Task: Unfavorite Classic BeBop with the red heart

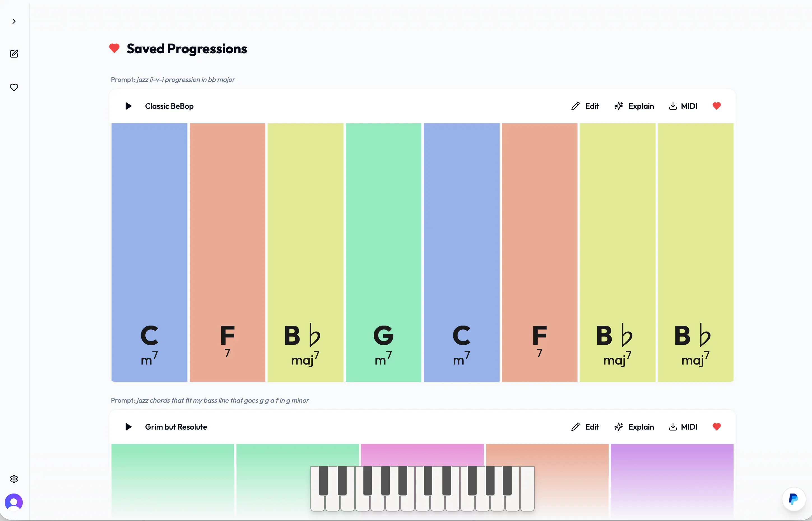Action: (717, 106)
